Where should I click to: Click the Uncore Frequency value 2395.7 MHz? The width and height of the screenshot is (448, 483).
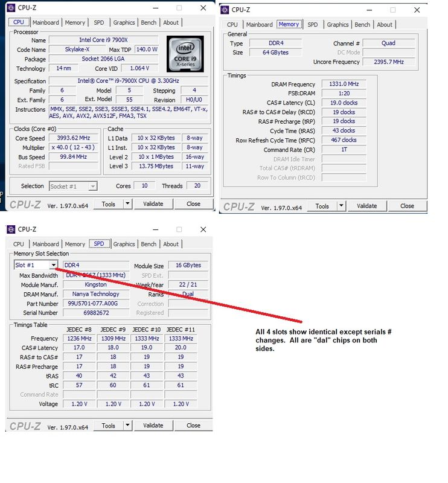[389, 62]
